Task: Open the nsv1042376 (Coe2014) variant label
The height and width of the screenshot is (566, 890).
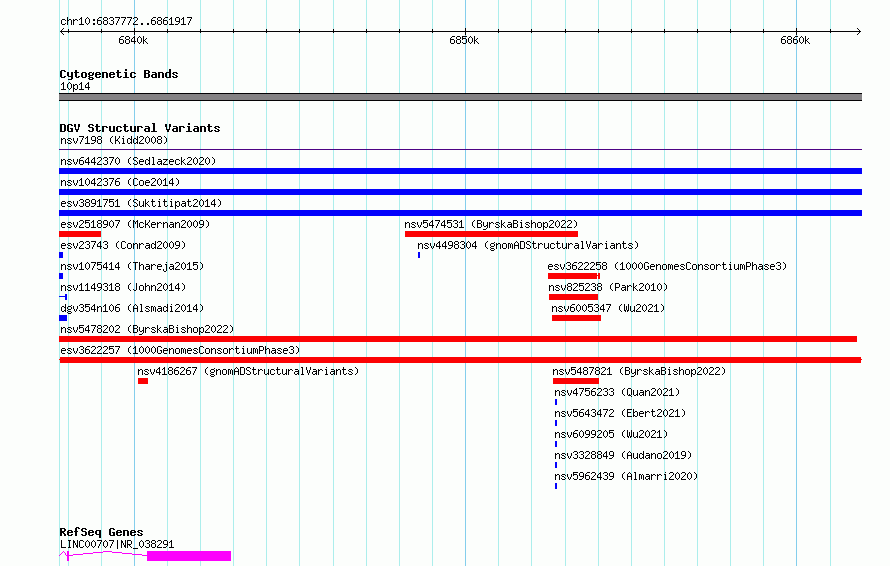Action: 120,182
